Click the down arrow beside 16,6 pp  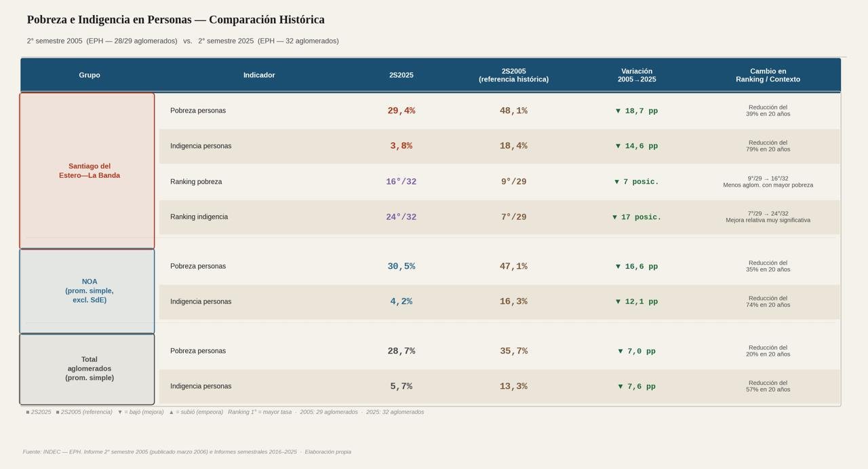click(x=618, y=267)
